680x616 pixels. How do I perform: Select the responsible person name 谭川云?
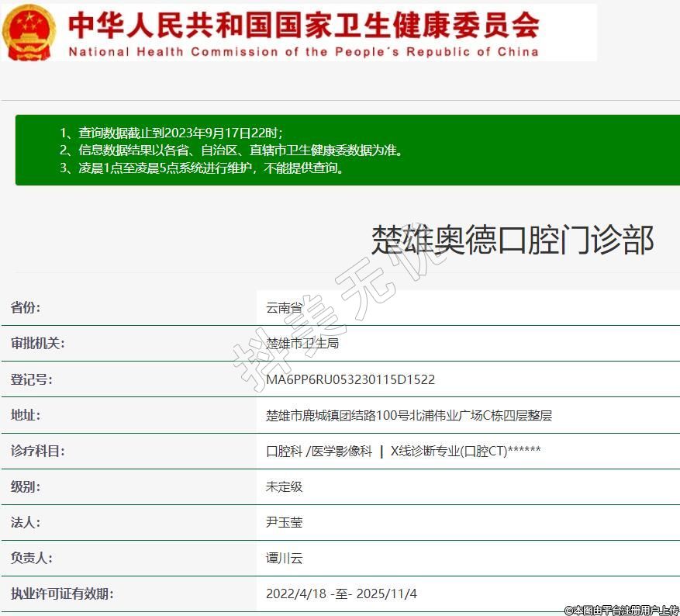[x=284, y=558]
